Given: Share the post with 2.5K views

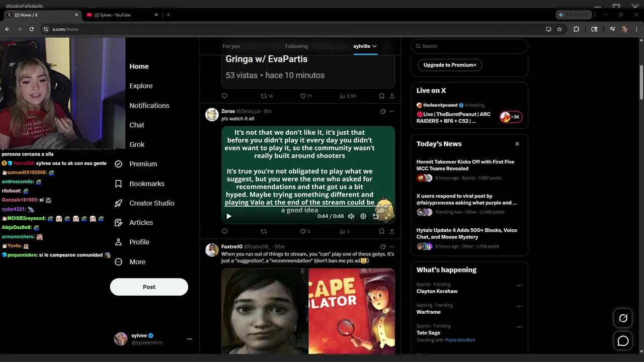Looking at the screenshot, I should click(x=392, y=96).
